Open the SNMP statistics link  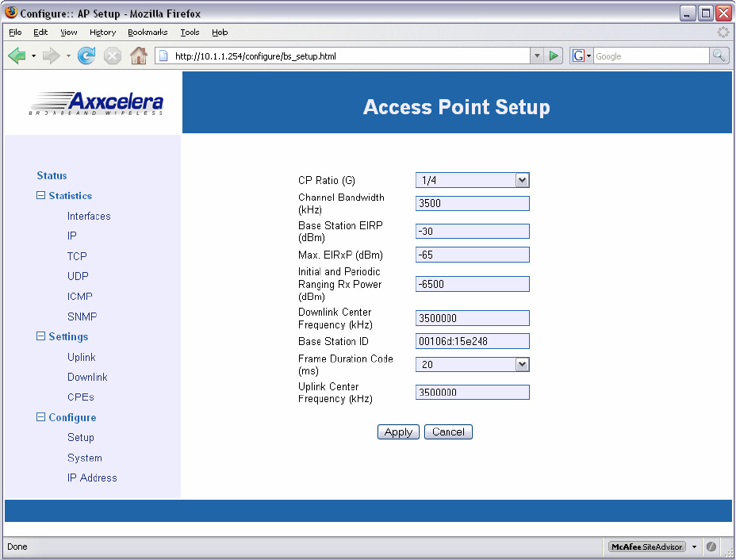tap(82, 316)
